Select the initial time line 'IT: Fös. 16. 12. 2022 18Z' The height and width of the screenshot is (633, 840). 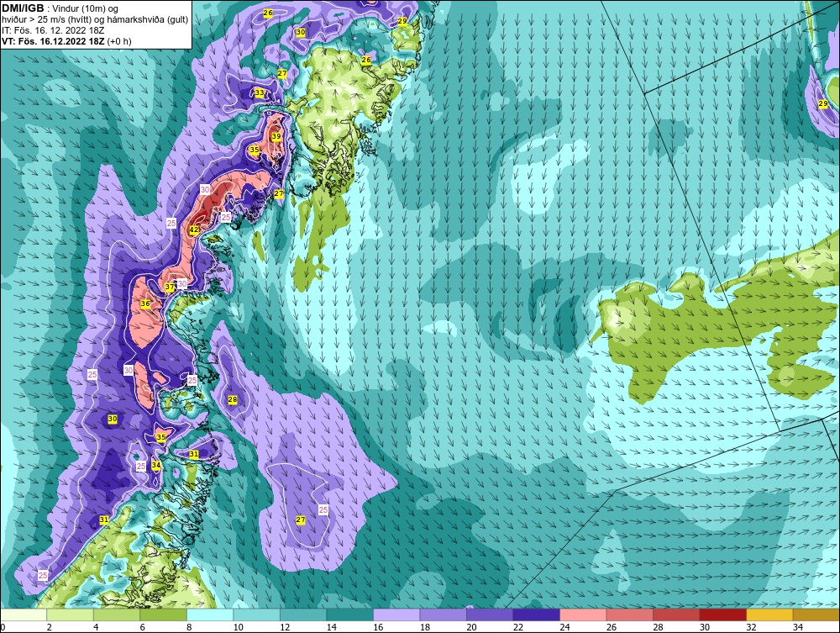52,30
